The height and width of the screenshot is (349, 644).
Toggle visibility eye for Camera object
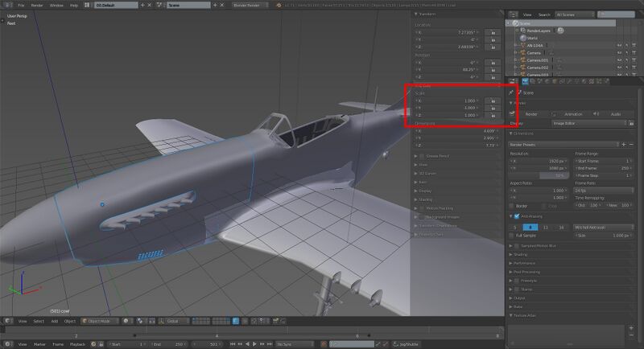pos(619,53)
